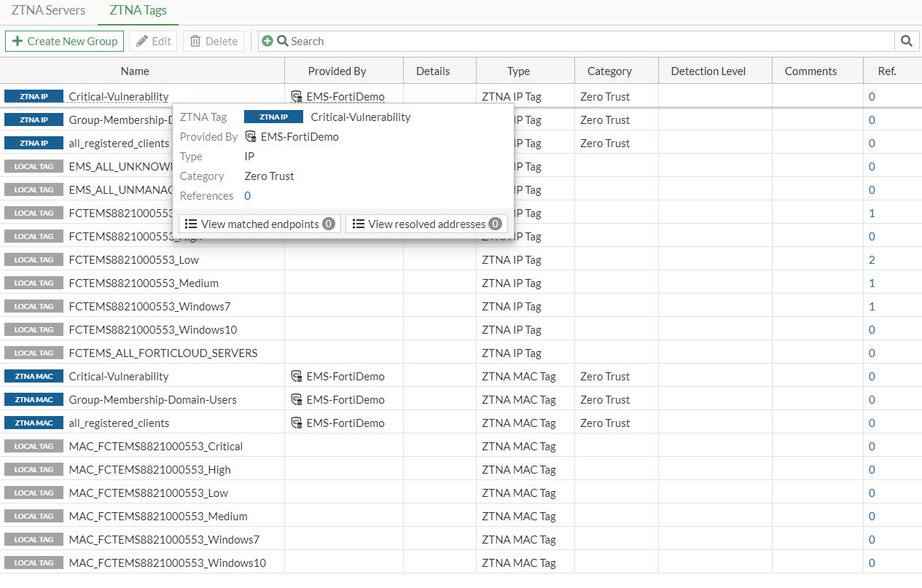922x588 pixels.
Task: Click LOCAL TAG badge for FCTEMS_ALL_FORTICLOUD_SERVERS
Action: [x=34, y=353]
